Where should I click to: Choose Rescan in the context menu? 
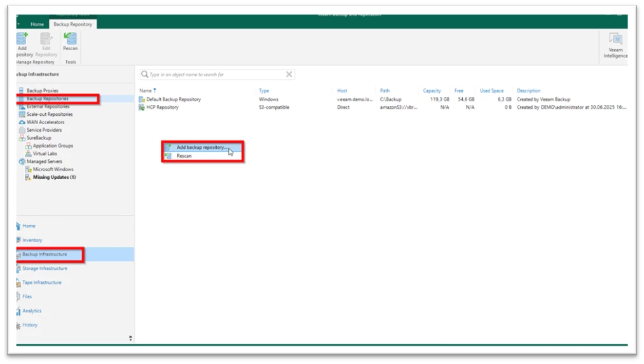click(x=203, y=156)
